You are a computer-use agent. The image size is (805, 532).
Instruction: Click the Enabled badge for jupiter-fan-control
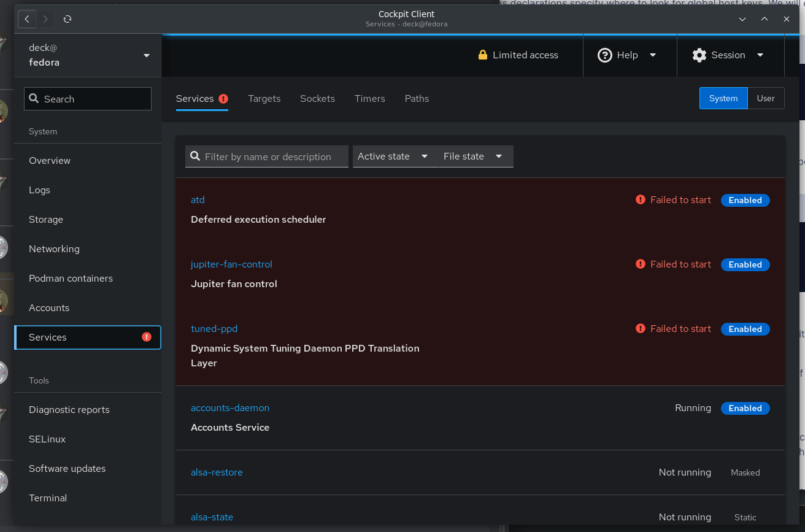point(745,264)
